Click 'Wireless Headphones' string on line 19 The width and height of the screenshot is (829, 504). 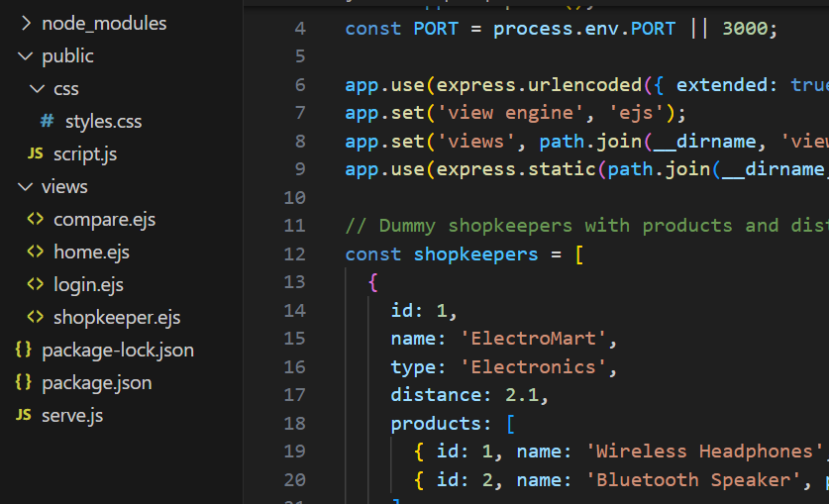(x=704, y=452)
